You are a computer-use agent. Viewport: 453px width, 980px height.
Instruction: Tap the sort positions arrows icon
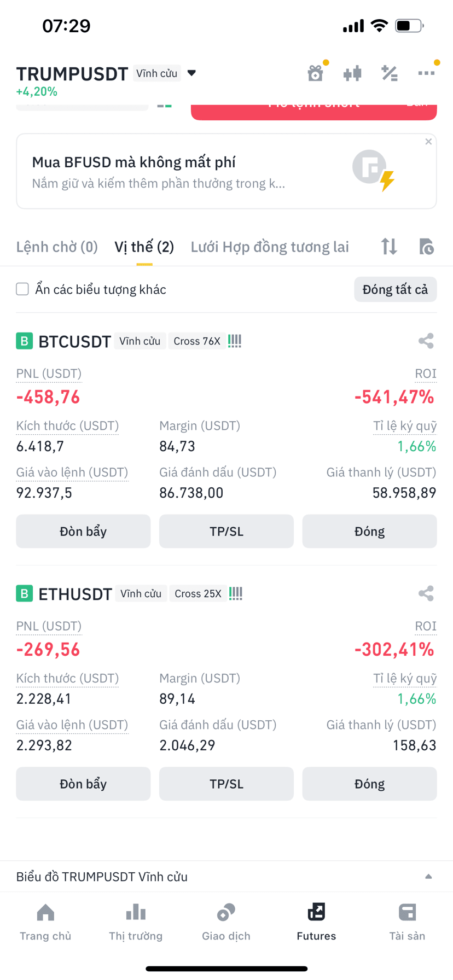pos(389,247)
